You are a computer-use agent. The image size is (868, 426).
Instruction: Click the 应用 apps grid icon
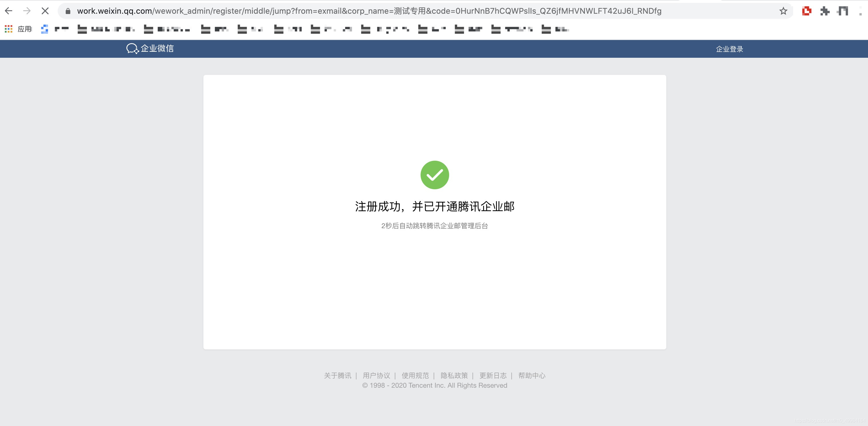(8, 29)
